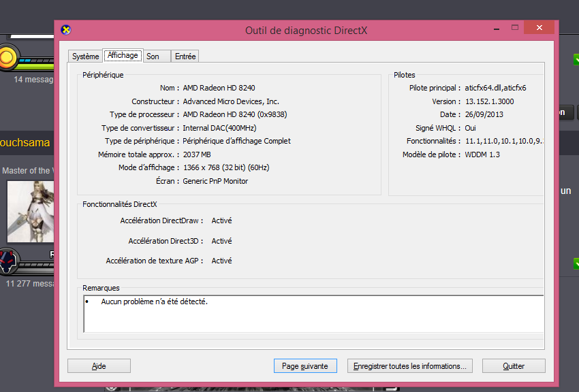
Task: Click the Advanced Micro Devices, Inc. value
Action: [x=231, y=101]
